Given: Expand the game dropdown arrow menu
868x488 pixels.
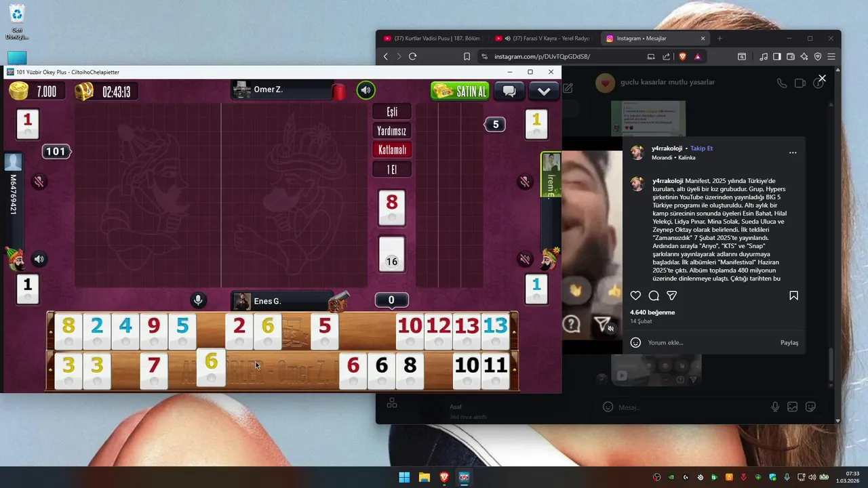Looking at the screenshot, I should (544, 91).
